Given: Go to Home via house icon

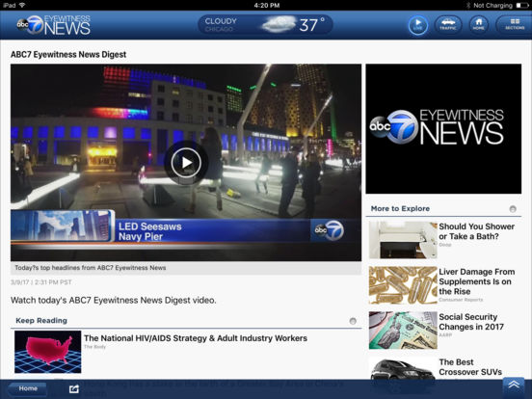Looking at the screenshot, I should [478, 25].
